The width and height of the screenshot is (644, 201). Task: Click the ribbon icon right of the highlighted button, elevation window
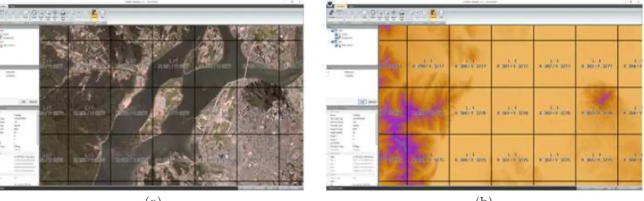click(441, 14)
